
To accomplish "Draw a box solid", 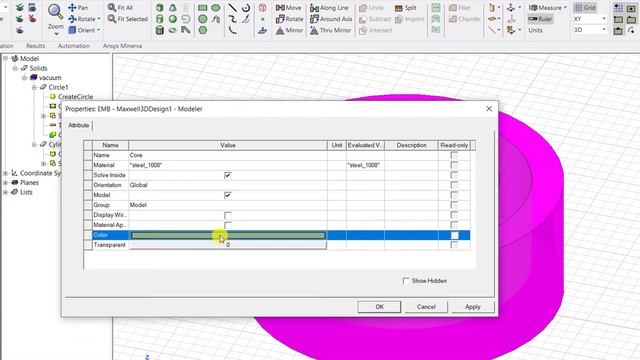I will click(160, 8).
